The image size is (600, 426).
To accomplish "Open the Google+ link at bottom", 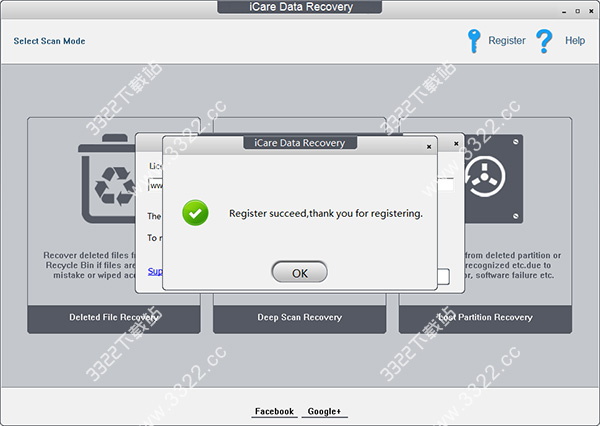I will (x=324, y=411).
